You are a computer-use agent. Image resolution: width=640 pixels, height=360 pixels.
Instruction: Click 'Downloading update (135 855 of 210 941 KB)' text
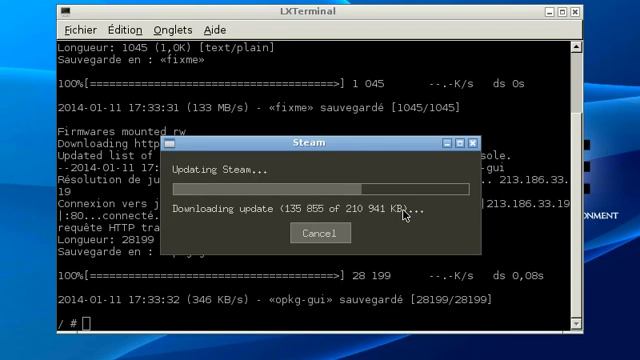[298, 209]
